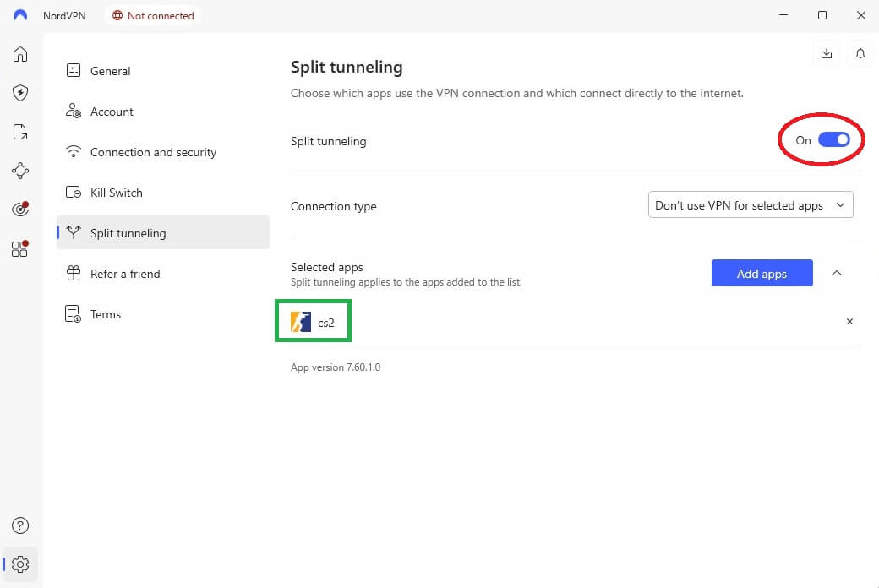Open Meshnet from the left sidebar

(19, 171)
